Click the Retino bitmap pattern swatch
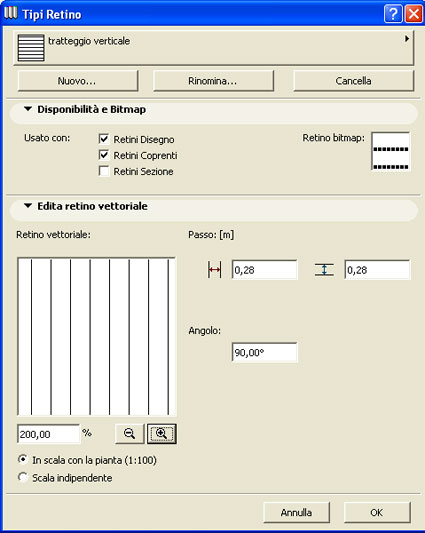425x533 pixels. pos(391,151)
